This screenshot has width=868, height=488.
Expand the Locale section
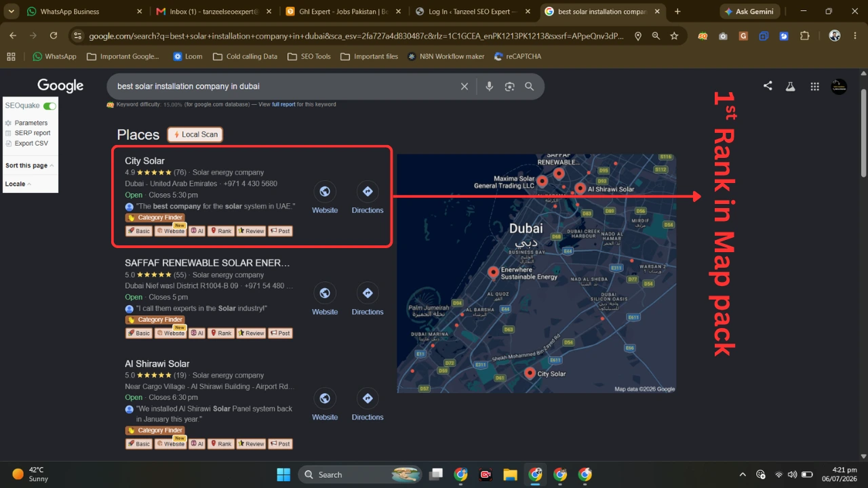tap(18, 184)
